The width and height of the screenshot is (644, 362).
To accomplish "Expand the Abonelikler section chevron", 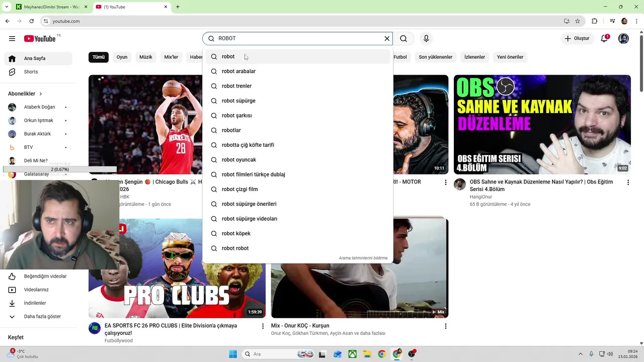I will pyautogui.click(x=41, y=94).
